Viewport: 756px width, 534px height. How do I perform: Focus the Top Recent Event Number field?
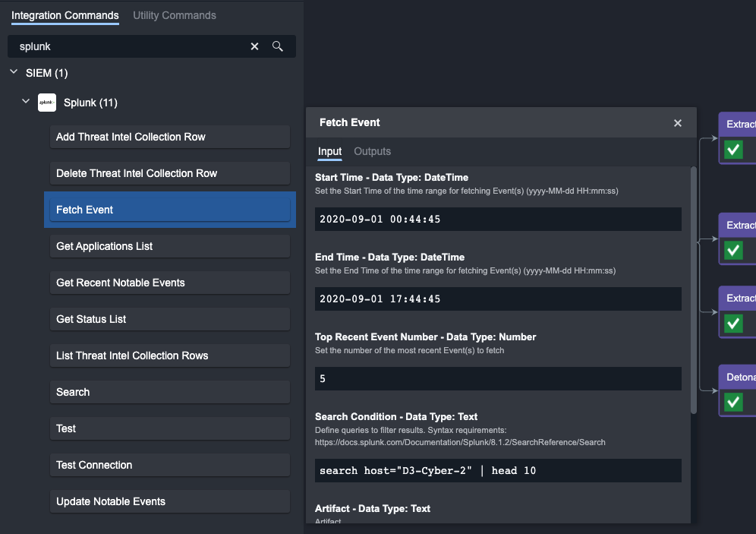[x=498, y=378]
